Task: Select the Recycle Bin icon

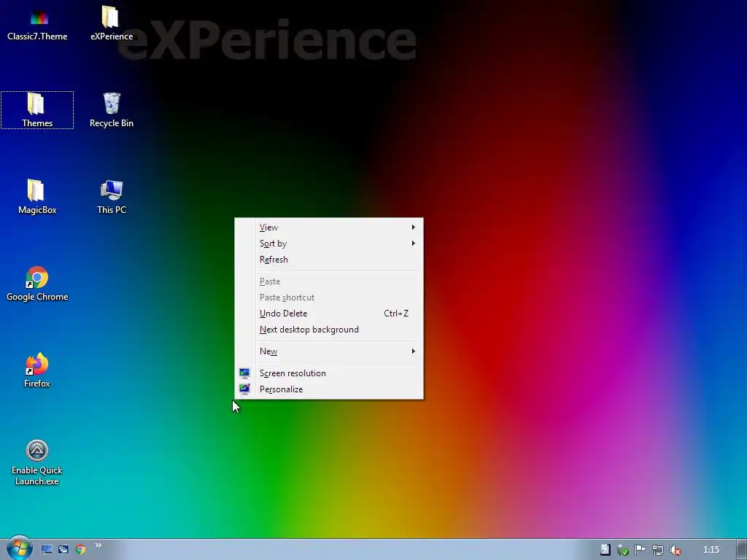Action: pos(112,110)
